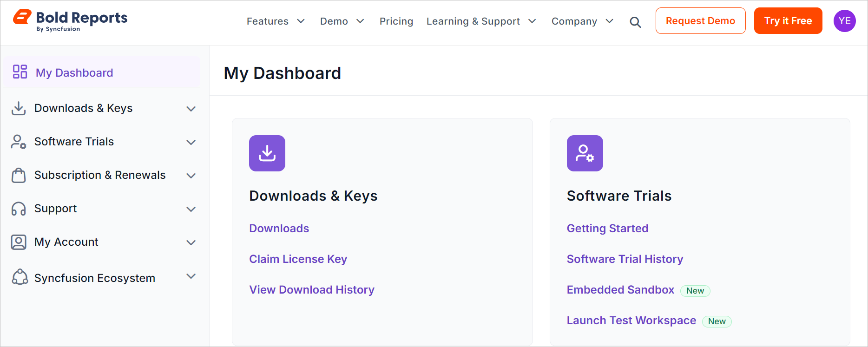The width and height of the screenshot is (868, 347).
Task: Select My Dashboard in the sidebar
Action: tap(102, 72)
